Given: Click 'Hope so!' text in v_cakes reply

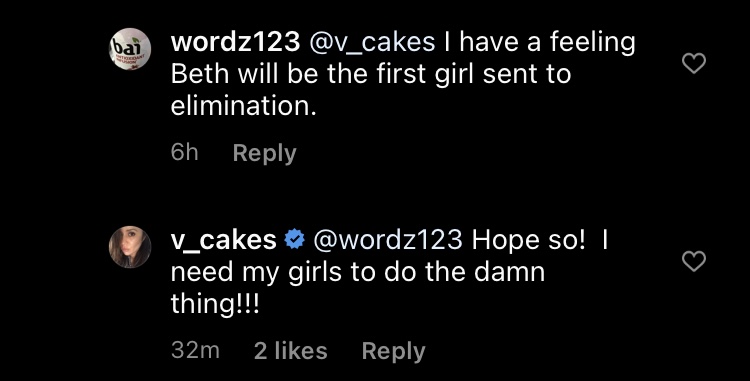Looking at the screenshot, I should click(x=529, y=240).
